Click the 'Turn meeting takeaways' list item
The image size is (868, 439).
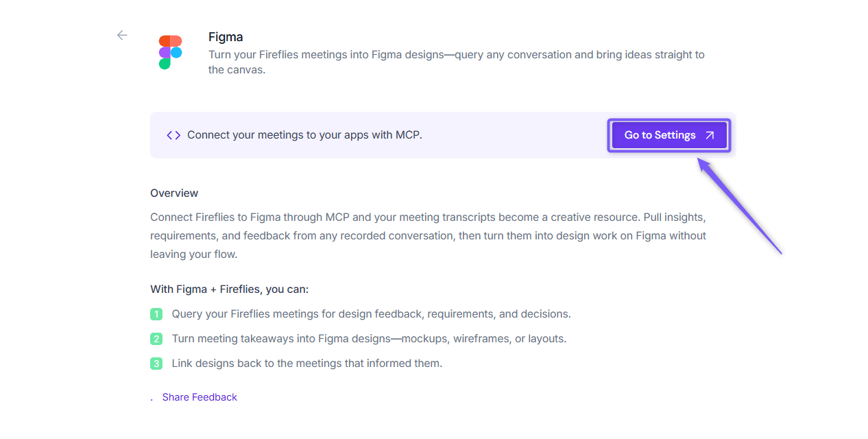(x=369, y=339)
